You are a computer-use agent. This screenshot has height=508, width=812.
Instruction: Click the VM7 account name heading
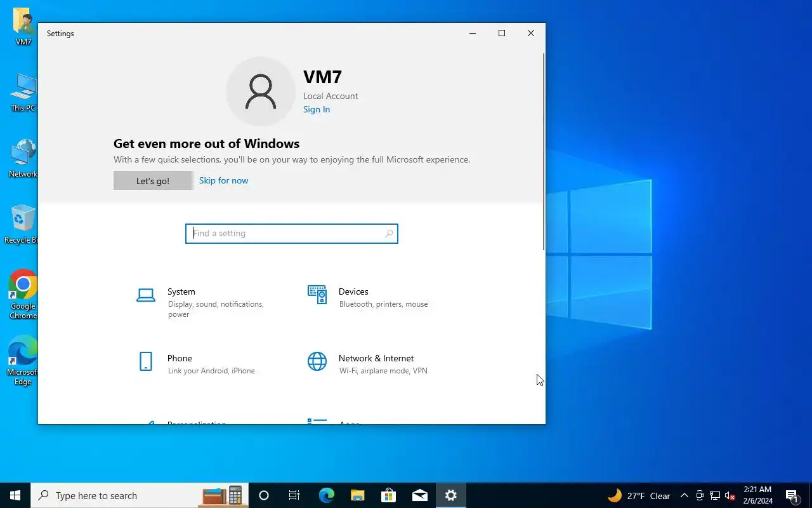(x=322, y=77)
